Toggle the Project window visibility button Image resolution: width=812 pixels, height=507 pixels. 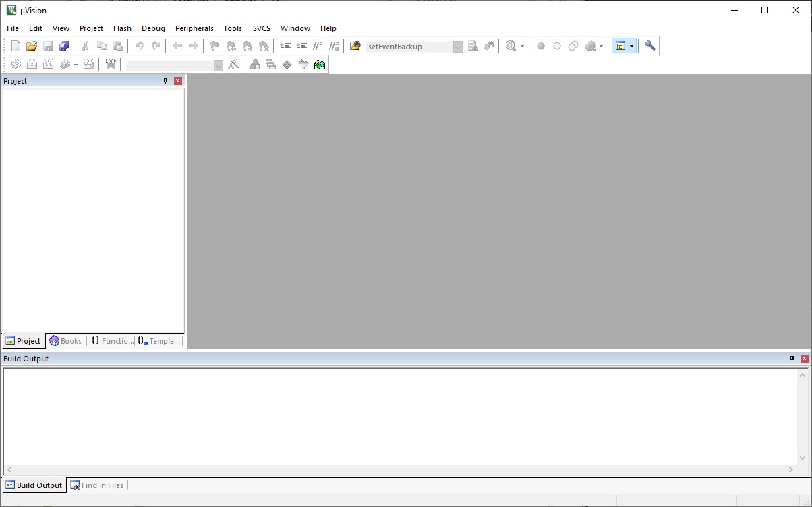[x=620, y=46]
